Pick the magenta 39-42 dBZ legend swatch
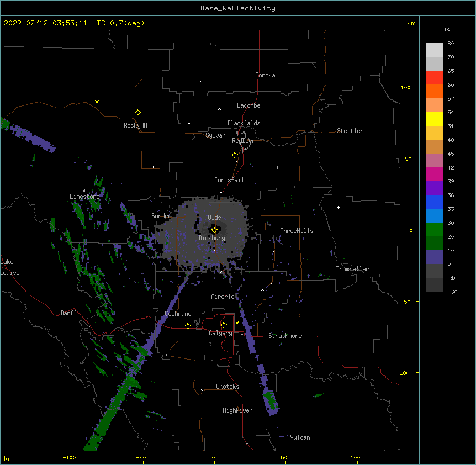Image resolution: width=476 pixels, height=465 pixels. (434, 174)
